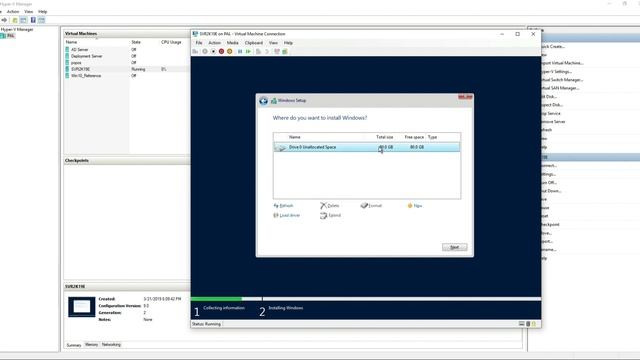Click the back arrow in Windows Setup dialog
The height and width of the screenshot is (360, 640).
(x=263, y=101)
